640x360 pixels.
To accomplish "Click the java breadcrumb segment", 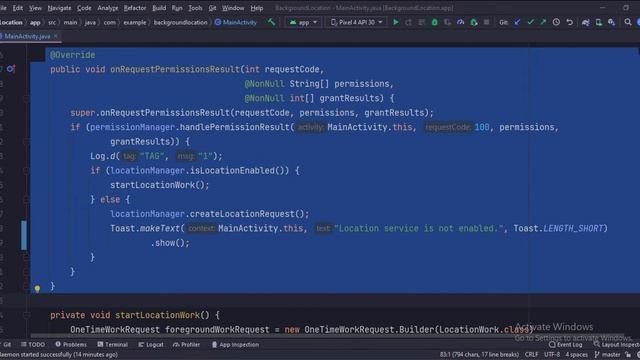I will pos(90,22).
